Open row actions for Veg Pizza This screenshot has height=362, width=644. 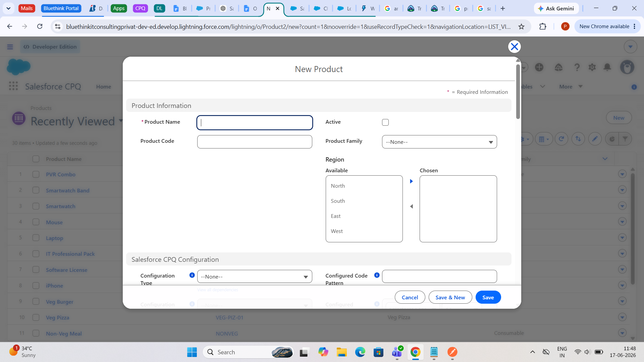tap(622, 317)
